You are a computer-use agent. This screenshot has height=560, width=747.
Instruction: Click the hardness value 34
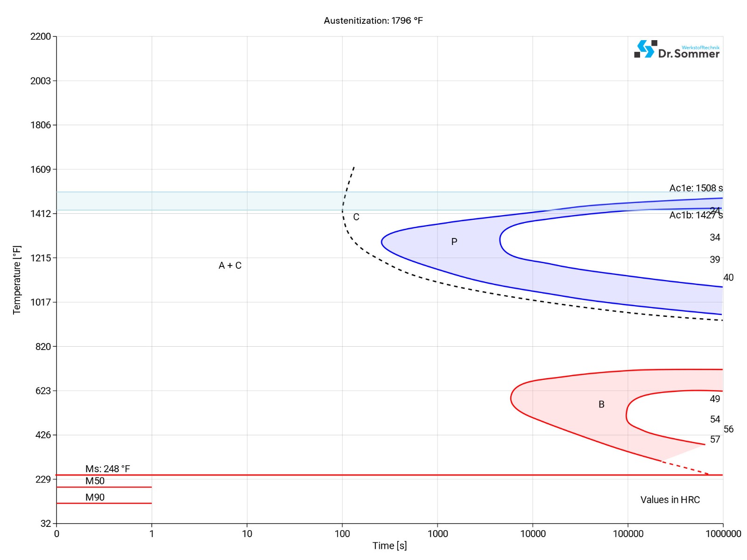click(x=715, y=238)
